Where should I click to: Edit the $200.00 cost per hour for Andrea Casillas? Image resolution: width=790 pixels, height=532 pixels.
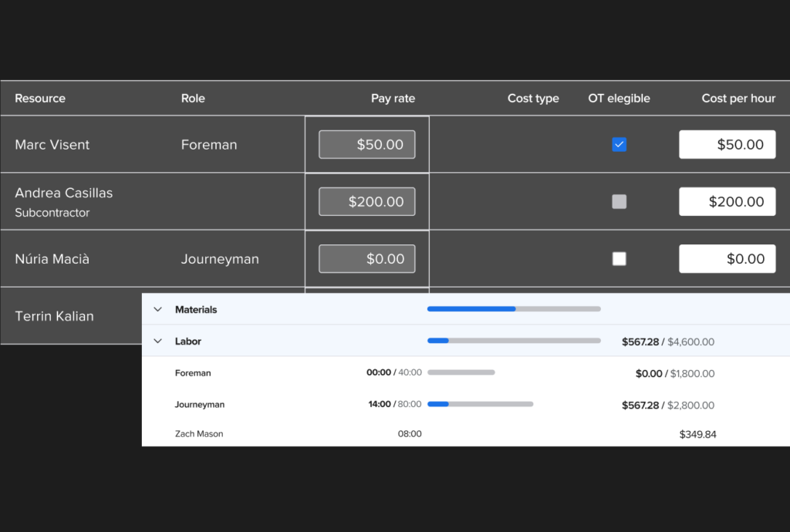pyautogui.click(x=727, y=201)
